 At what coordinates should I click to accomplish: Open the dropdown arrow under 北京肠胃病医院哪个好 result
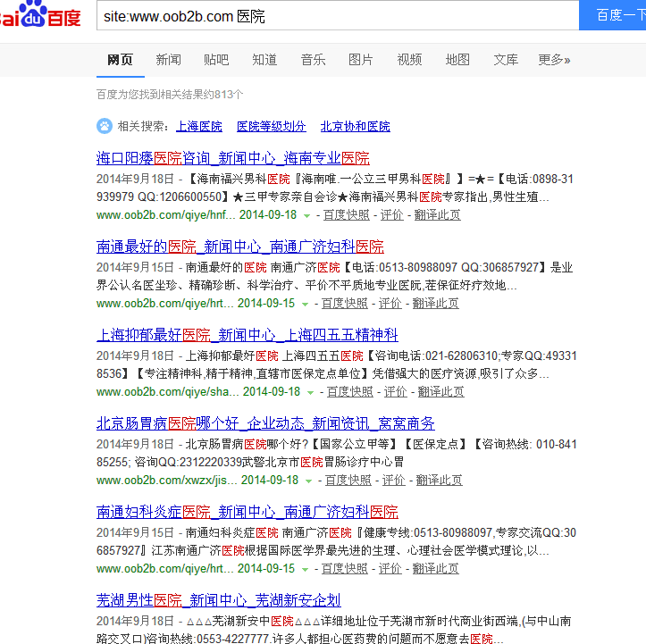(x=310, y=481)
